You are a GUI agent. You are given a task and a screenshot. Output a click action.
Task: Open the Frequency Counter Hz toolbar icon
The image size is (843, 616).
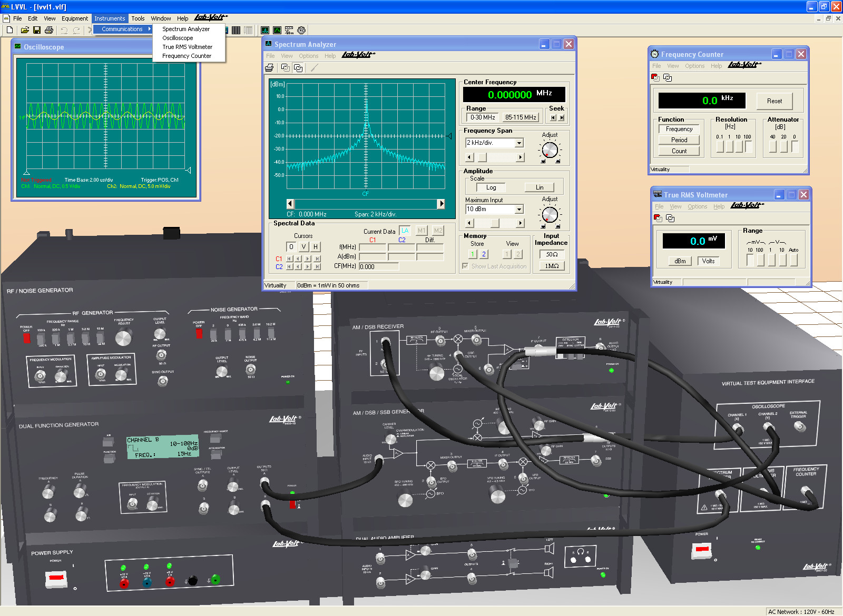pos(301,30)
